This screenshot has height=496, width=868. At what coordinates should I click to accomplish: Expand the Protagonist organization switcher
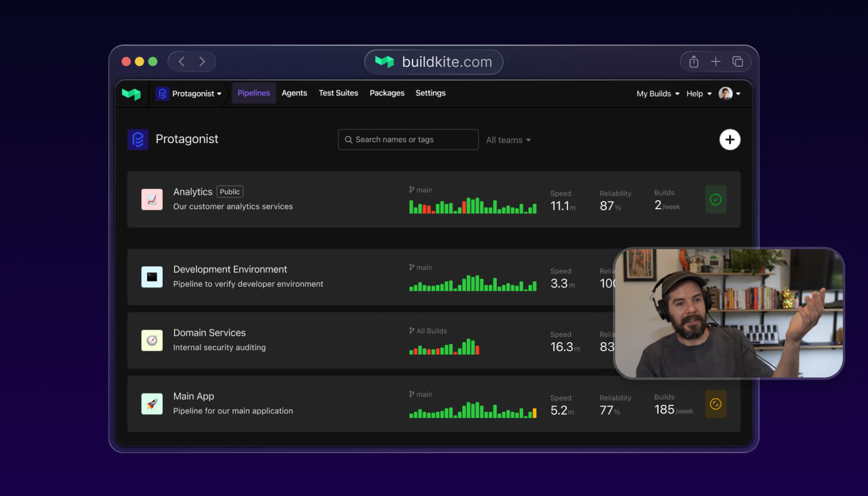click(x=188, y=93)
